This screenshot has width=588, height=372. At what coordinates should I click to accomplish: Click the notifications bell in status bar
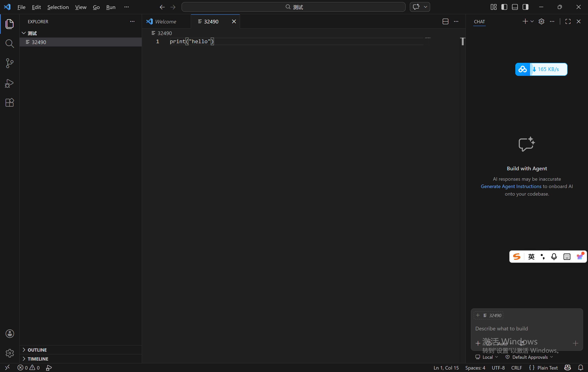coord(580,367)
